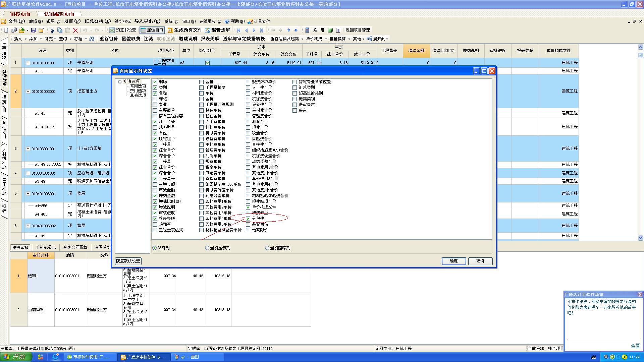Click the 查看 link in news popup
This screenshot has height=362, width=644.
635,346
